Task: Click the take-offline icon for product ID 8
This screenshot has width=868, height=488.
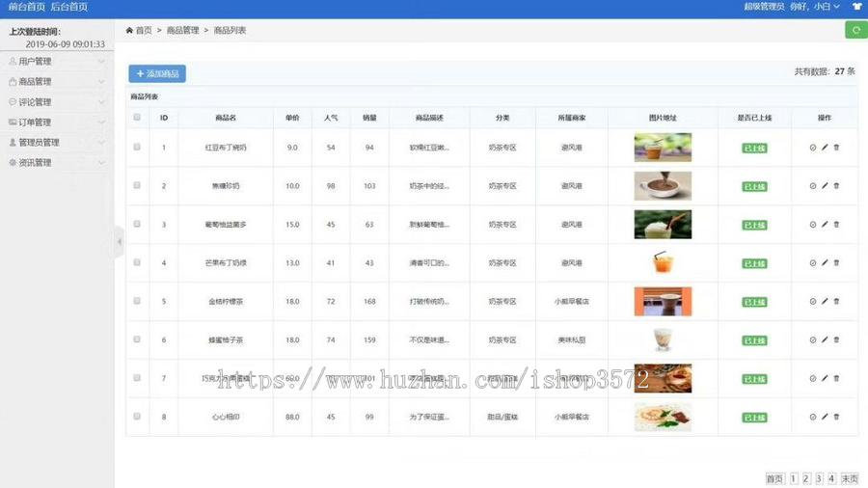Action: pyautogui.click(x=813, y=417)
